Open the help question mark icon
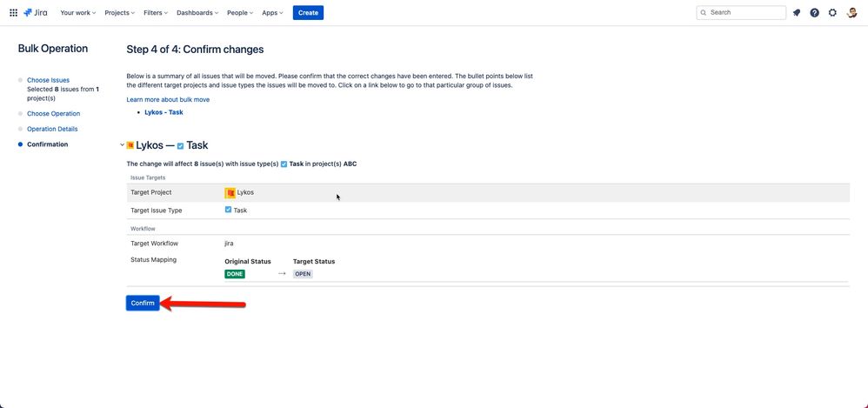Image resolution: width=868 pixels, height=408 pixels. coord(814,13)
